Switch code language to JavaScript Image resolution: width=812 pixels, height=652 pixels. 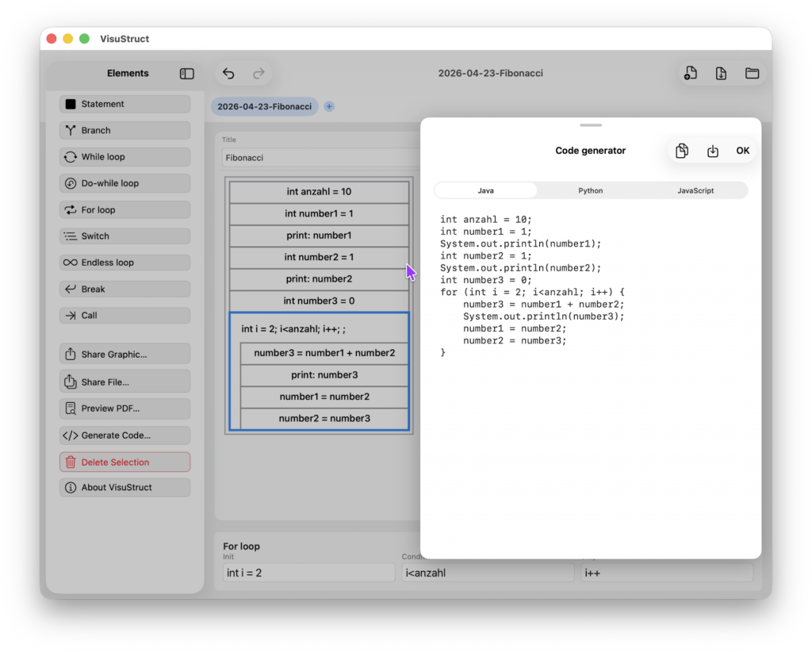tap(695, 190)
